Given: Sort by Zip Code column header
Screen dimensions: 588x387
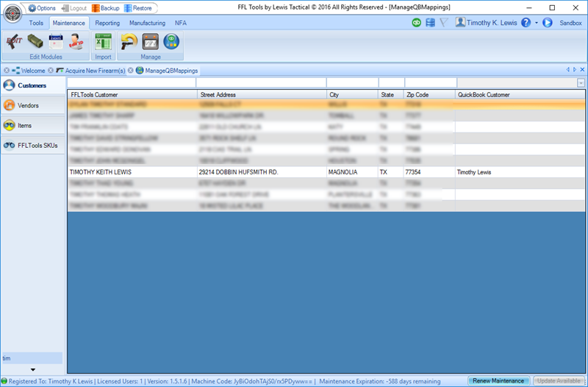Looking at the screenshot, I should (429, 95).
